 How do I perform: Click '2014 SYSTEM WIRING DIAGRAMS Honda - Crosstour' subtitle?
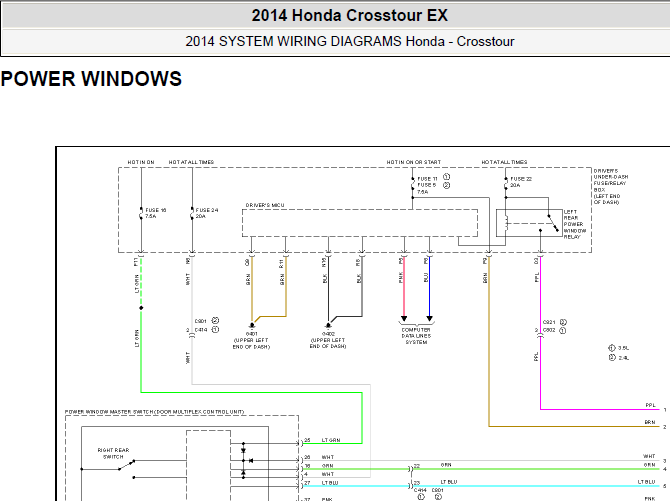click(x=350, y=41)
